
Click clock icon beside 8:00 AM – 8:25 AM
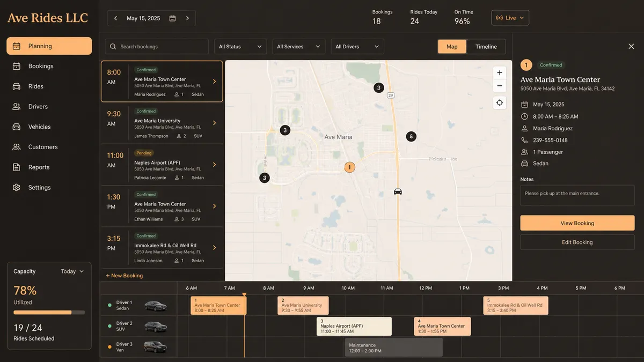pos(524,116)
